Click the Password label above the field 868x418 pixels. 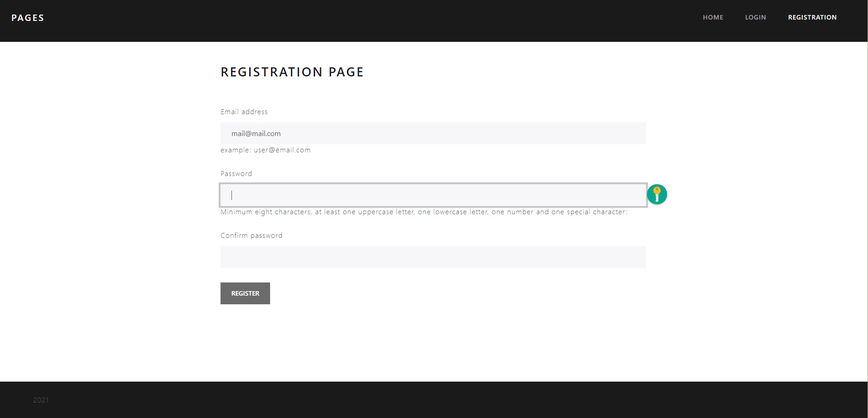point(236,173)
